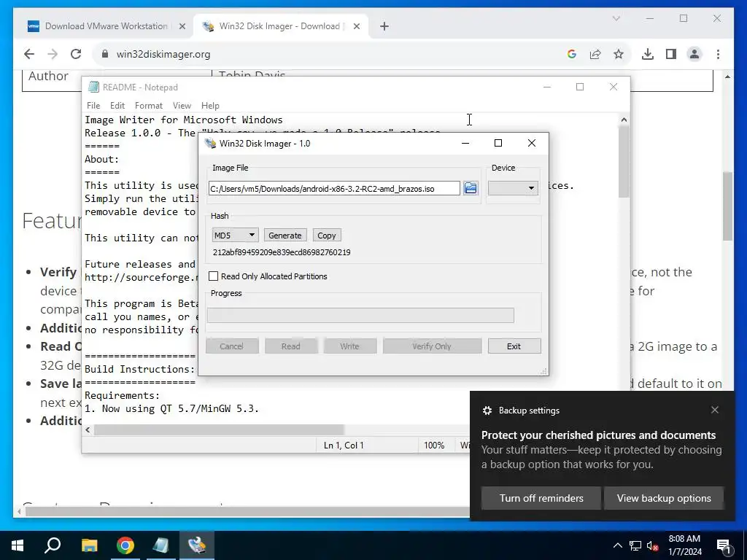Image resolution: width=747 pixels, height=560 pixels.
Task: Close the Win32 Disk Imager browser tab
Action: (x=356, y=27)
